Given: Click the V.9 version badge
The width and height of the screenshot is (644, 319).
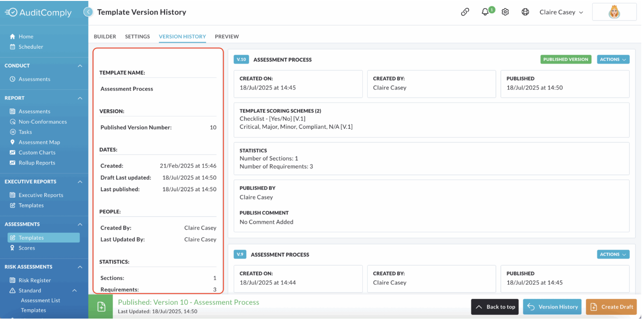Looking at the screenshot, I should pyautogui.click(x=240, y=254).
